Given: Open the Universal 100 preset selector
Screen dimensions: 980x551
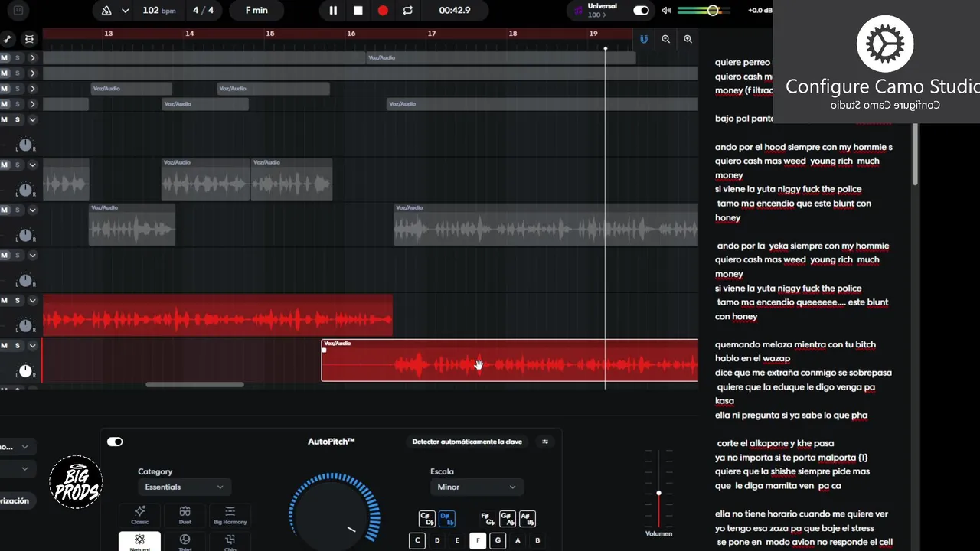Looking at the screenshot, I should [x=602, y=11].
